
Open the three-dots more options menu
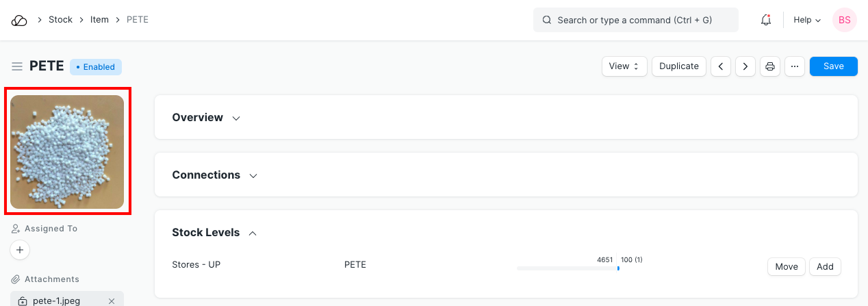[x=795, y=66]
